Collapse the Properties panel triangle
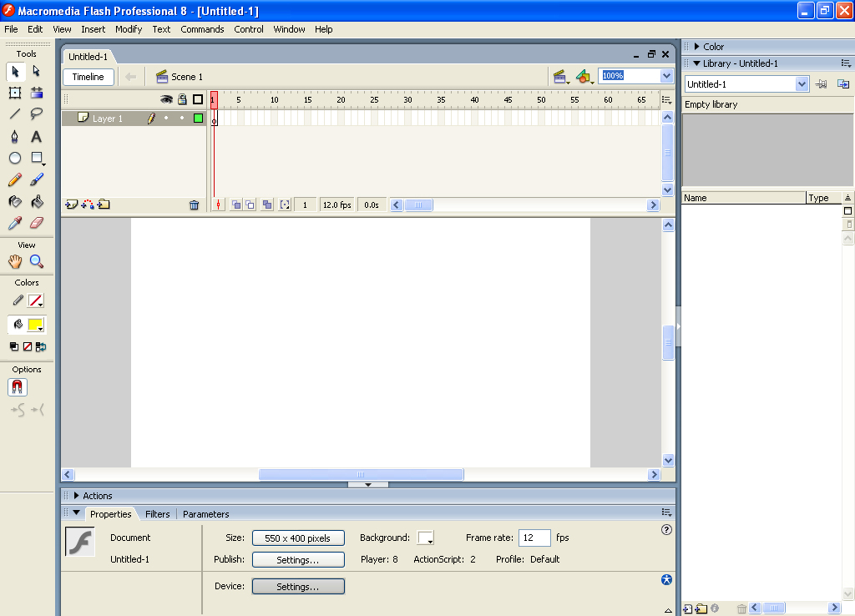Viewport: 855px width, 616px height. pos(76,512)
